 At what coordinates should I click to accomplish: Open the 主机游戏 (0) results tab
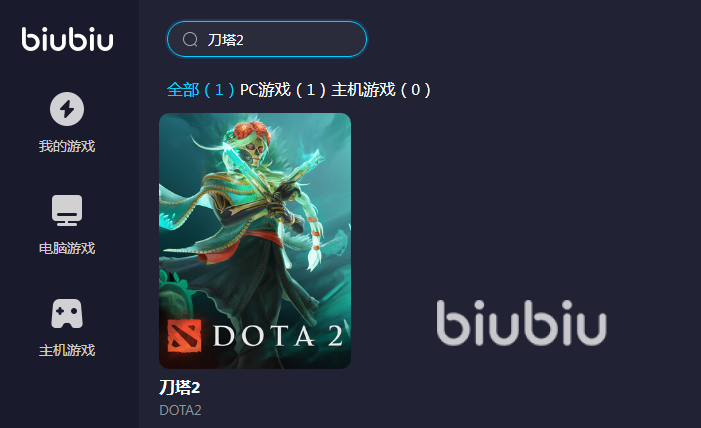[x=381, y=90]
